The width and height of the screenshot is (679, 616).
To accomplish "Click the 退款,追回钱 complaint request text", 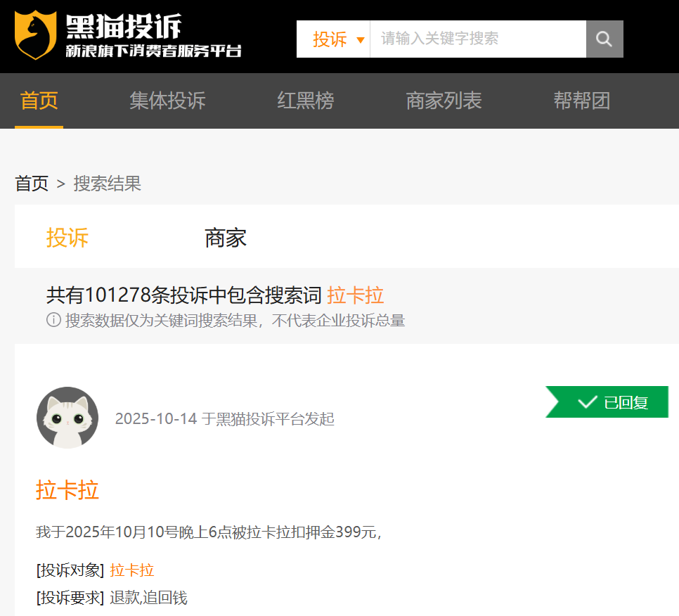I will [x=148, y=598].
